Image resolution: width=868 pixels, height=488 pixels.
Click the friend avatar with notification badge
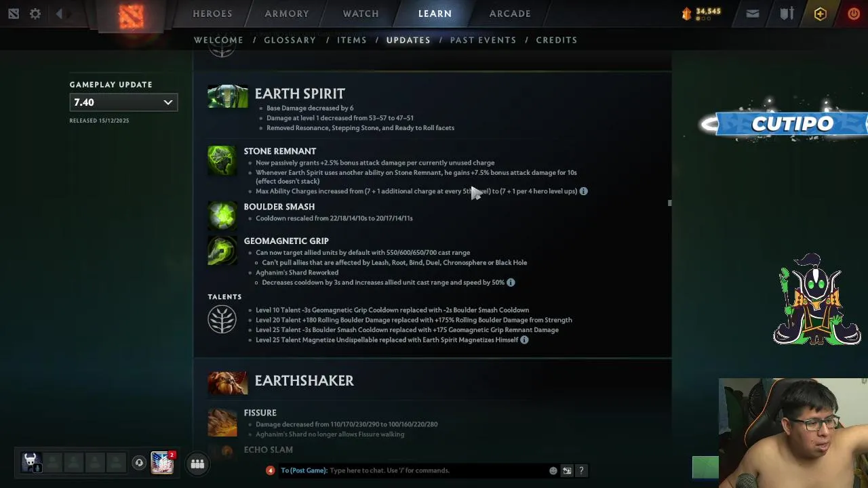click(162, 462)
